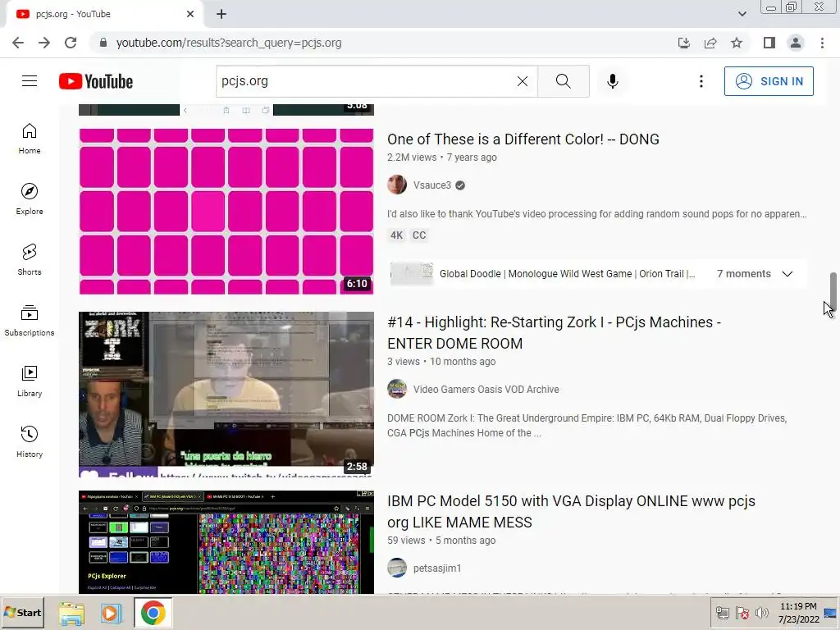This screenshot has height=630, width=840.
Task: Toggle the browser side panel
Action: (769, 43)
